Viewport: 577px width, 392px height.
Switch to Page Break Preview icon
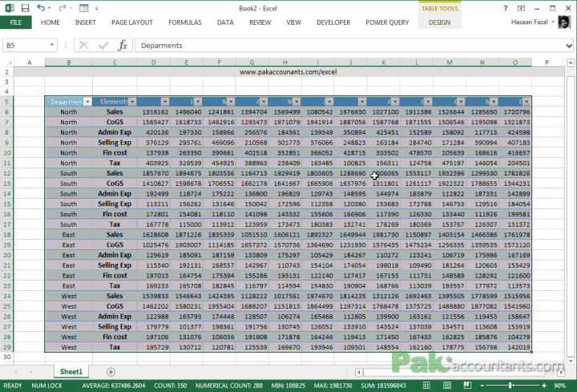(467, 386)
